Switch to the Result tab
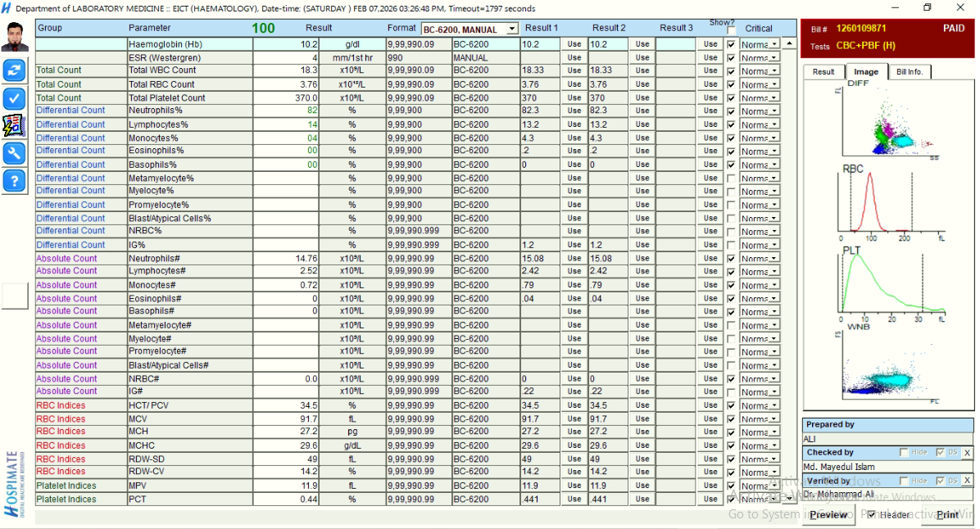The width and height of the screenshot is (980, 529). point(823,72)
